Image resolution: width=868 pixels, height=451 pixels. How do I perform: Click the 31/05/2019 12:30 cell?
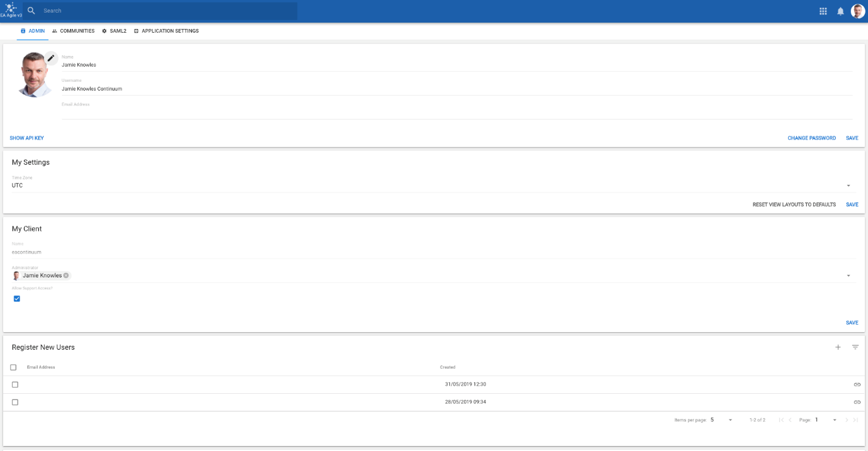tap(465, 384)
